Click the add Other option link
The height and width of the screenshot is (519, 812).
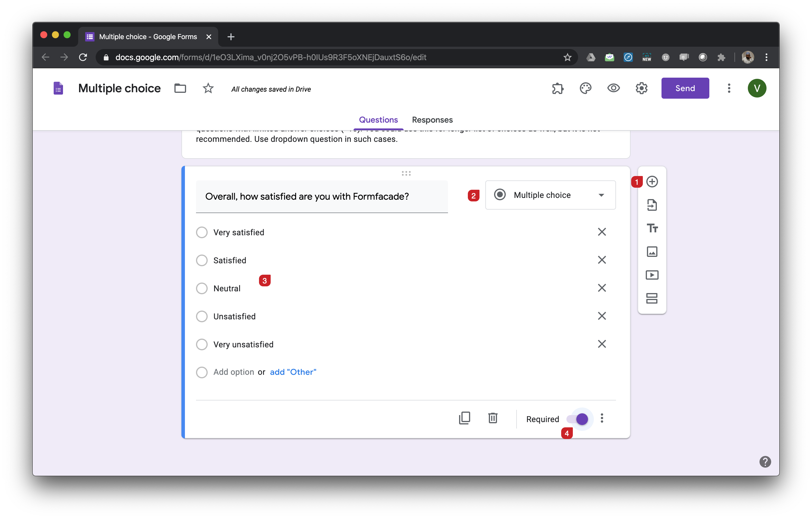293,372
